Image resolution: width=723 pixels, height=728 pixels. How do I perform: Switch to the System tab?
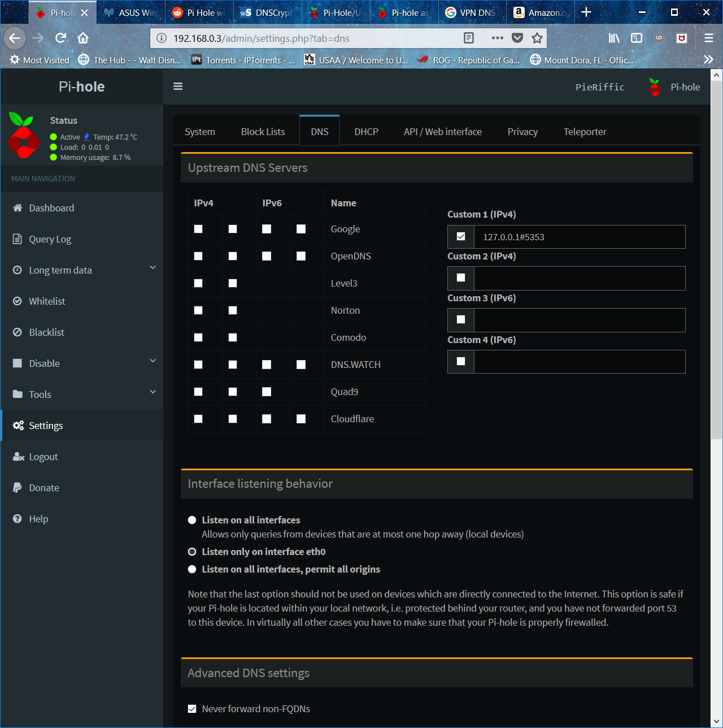click(200, 132)
